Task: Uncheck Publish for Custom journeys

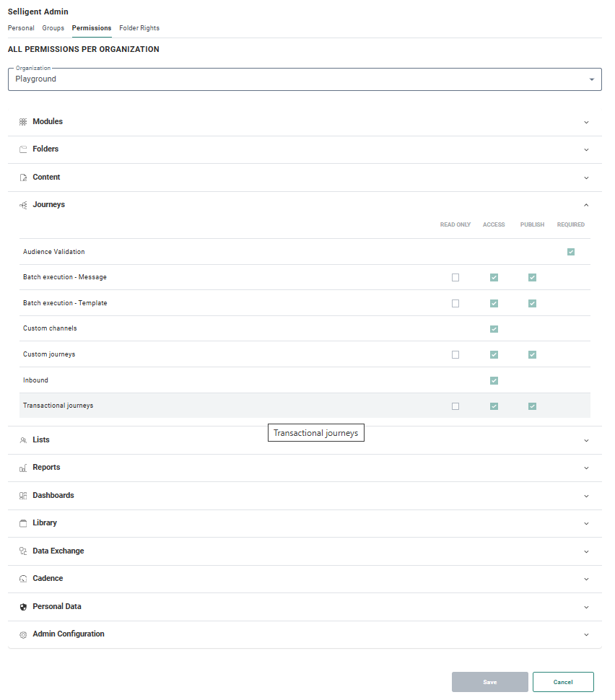Action: 532,354
